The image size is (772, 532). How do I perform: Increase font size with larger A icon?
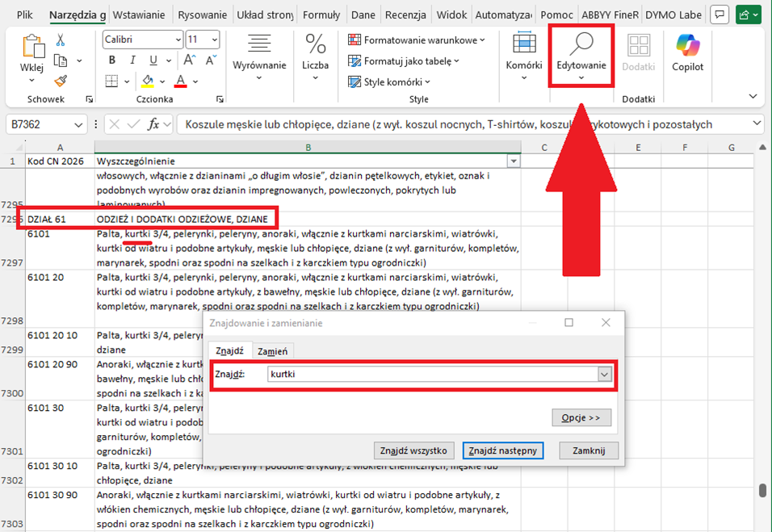pyautogui.click(x=191, y=61)
